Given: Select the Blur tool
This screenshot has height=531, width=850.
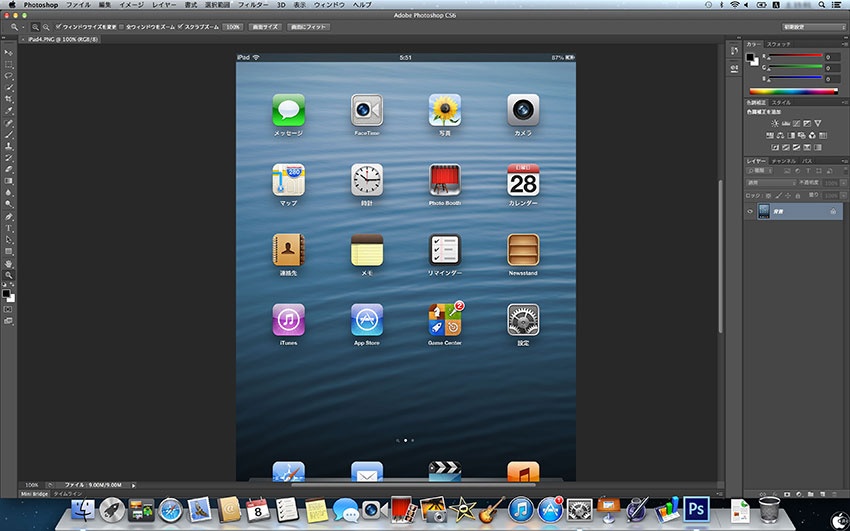Looking at the screenshot, I should coord(9,192).
